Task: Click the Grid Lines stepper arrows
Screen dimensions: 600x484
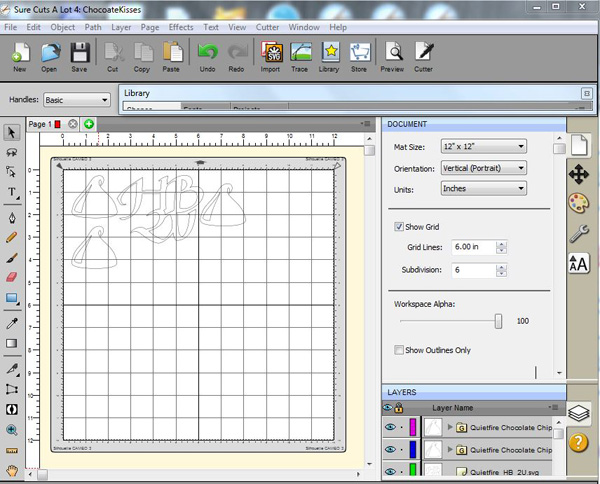Action: 501,247
